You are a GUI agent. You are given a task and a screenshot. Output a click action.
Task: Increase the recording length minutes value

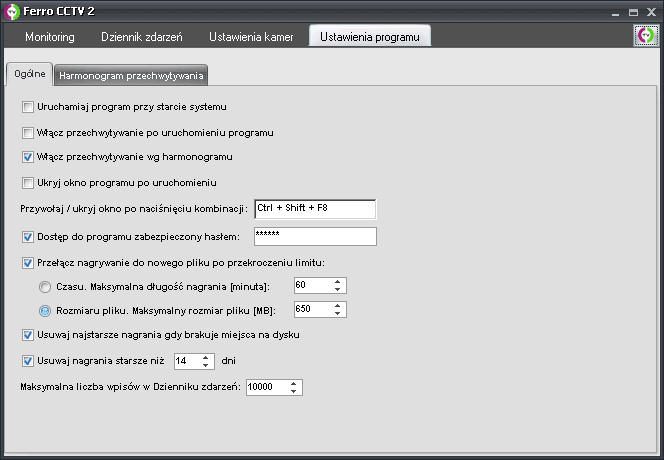click(338, 282)
